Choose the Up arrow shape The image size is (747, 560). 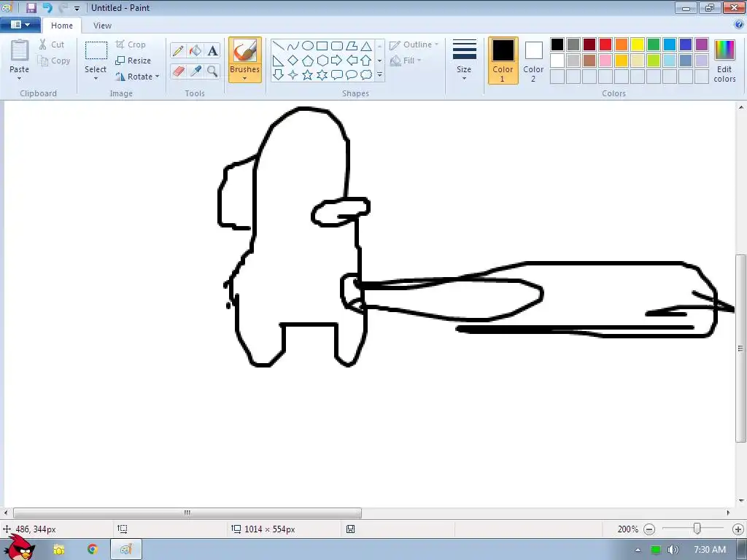pos(366,61)
